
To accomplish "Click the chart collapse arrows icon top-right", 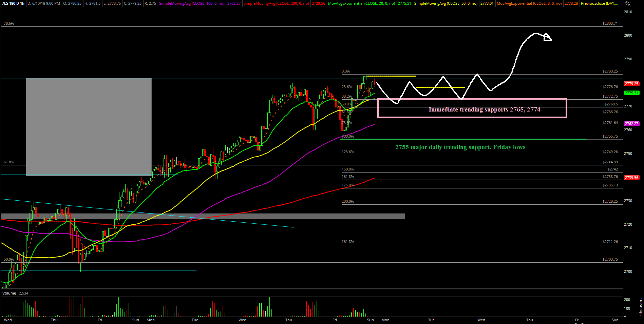I will pyautogui.click(x=628, y=3).
